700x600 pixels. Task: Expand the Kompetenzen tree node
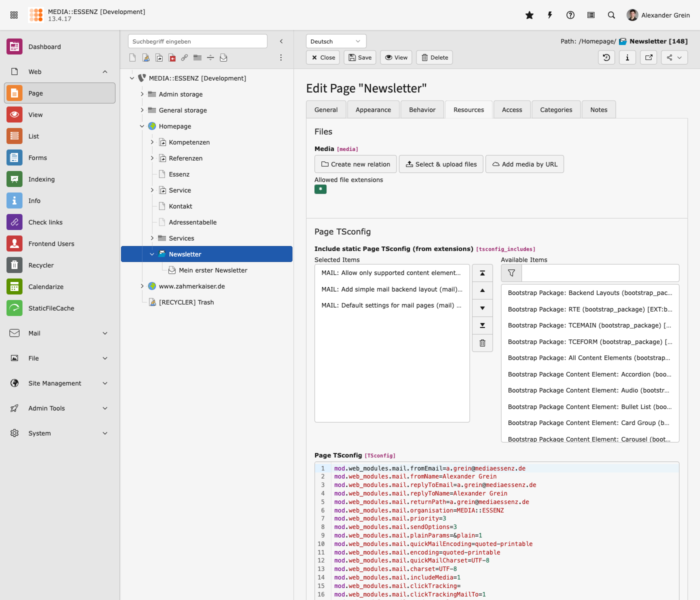(152, 142)
